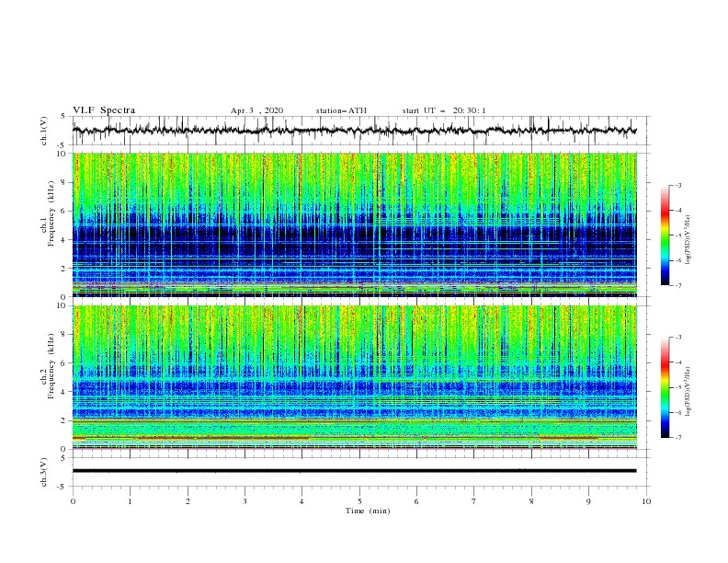The width and height of the screenshot is (728, 563).
Task: Click the ch.1 waveform trace
Action: tap(354, 131)
